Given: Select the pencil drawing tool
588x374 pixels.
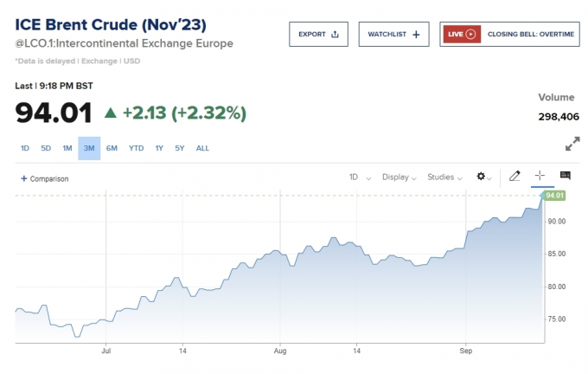Looking at the screenshot, I should (514, 177).
